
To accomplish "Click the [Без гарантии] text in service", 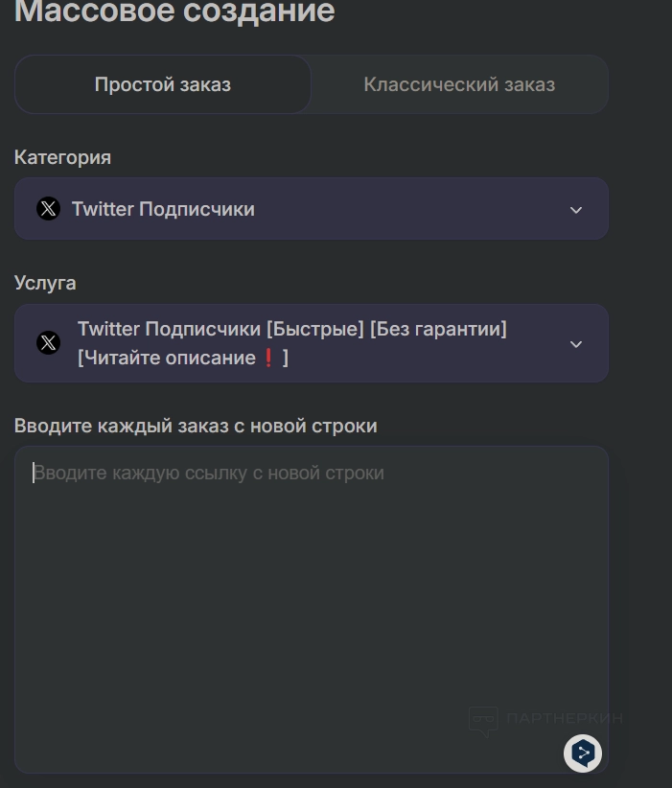I will pyautogui.click(x=438, y=329).
